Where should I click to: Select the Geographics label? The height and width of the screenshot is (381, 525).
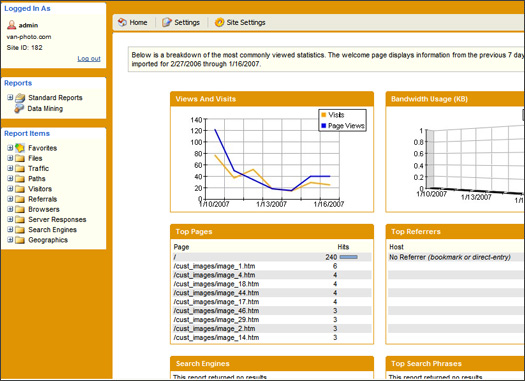tap(48, 240)
